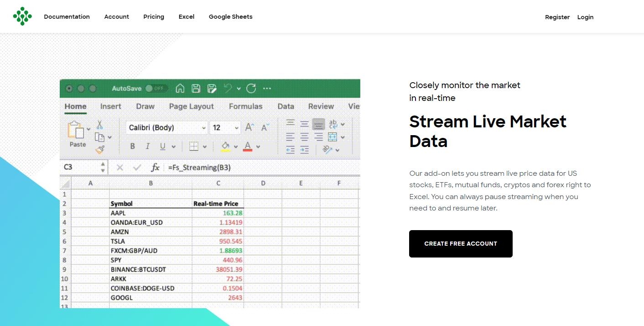The height and width of the screenshot is (326, 644).
Task: Apply Bold formatting
Action: 132,147
